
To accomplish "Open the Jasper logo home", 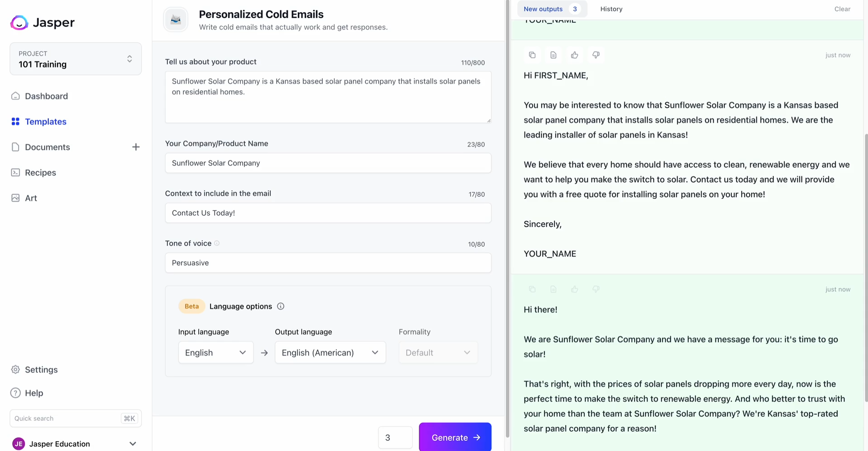I will (x=42, y=22).
